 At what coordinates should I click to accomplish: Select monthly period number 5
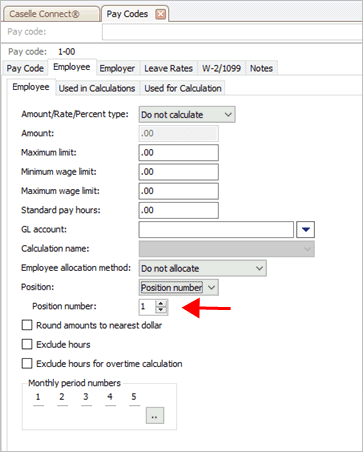[134, 398]
